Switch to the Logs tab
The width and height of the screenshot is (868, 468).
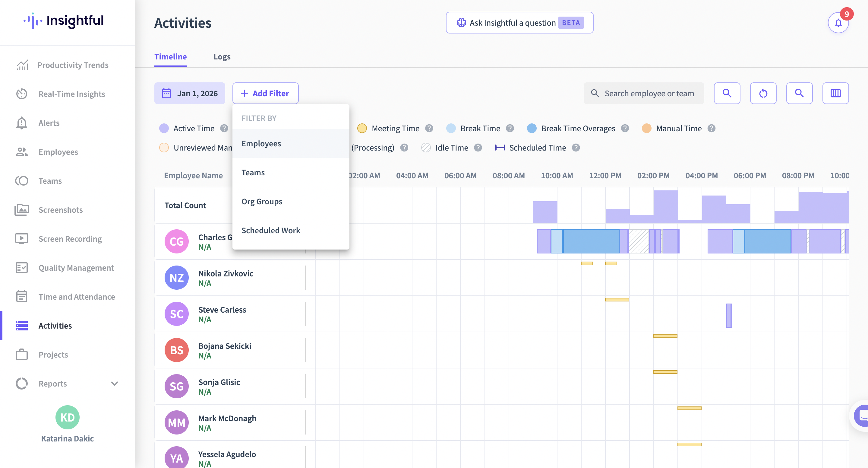tap(222, 57)
